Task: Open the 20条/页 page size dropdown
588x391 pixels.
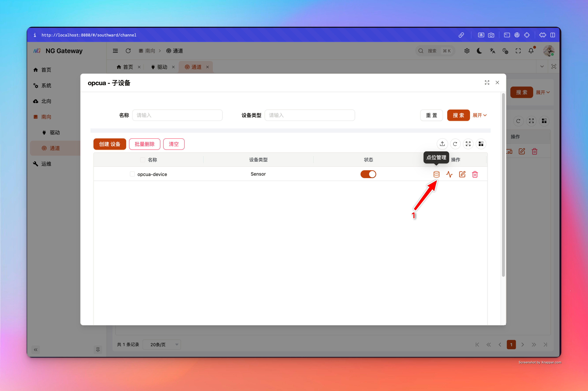Action: tap(162, 344)
